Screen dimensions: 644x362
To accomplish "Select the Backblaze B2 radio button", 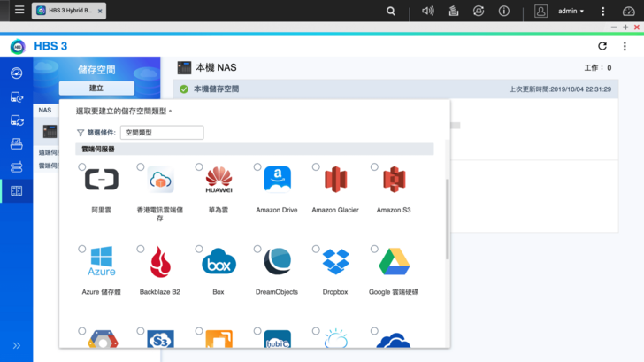I will point(141,249).
